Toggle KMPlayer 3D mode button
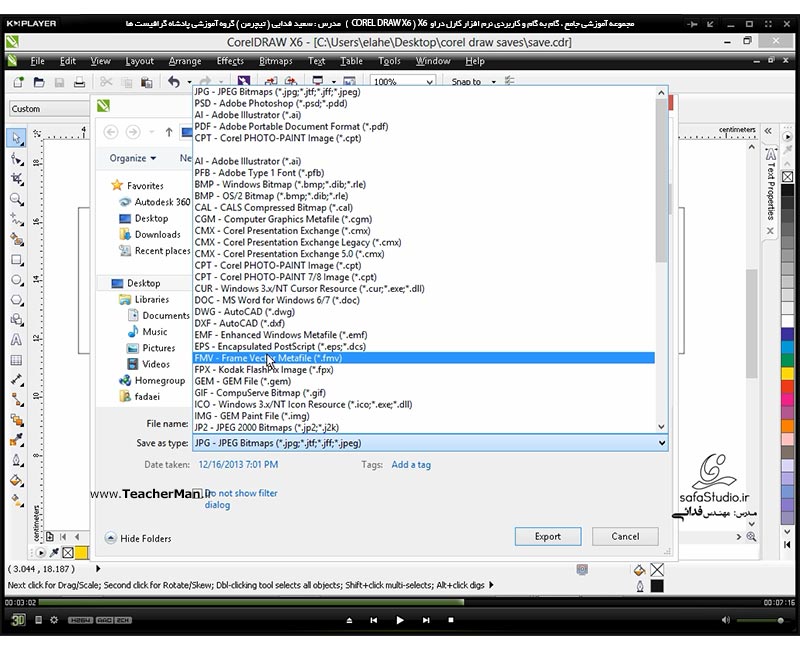Image resolution: width=800 pixels, height=650 pixels. [x=18, y=620]
